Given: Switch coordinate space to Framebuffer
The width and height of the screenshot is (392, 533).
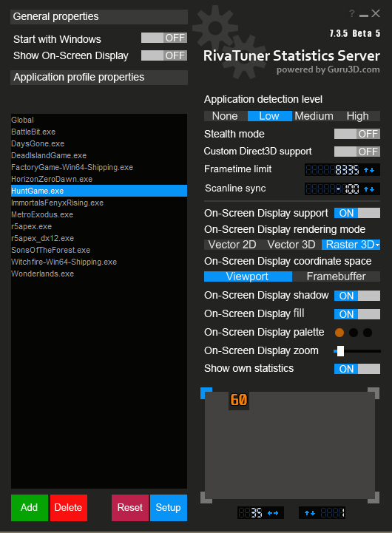Looking at the screenshot, I should [x=336, y=276].
